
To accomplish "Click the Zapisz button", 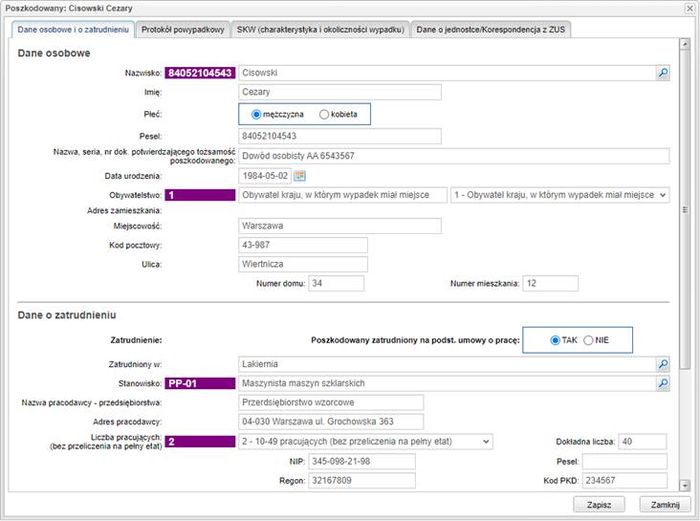I will (x=600, y=505).
